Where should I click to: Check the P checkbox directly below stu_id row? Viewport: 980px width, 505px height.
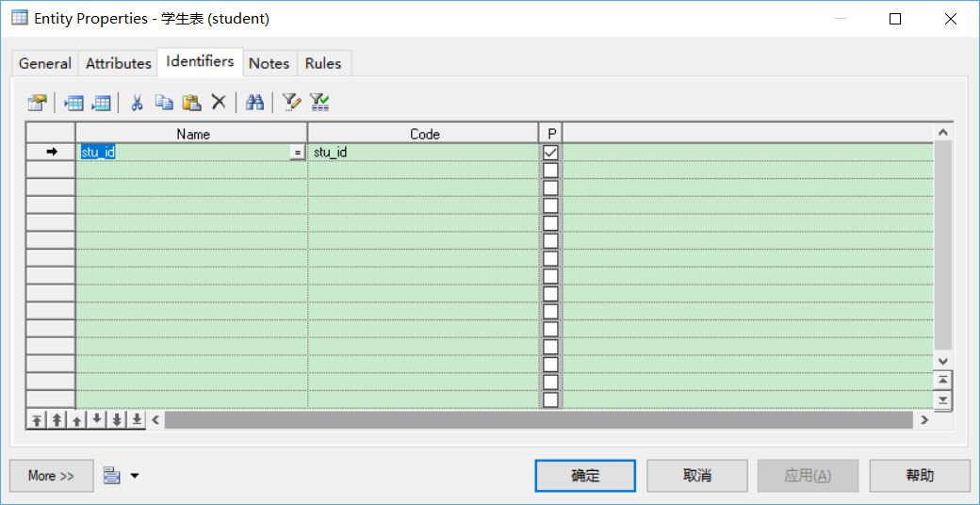point(550,170)
